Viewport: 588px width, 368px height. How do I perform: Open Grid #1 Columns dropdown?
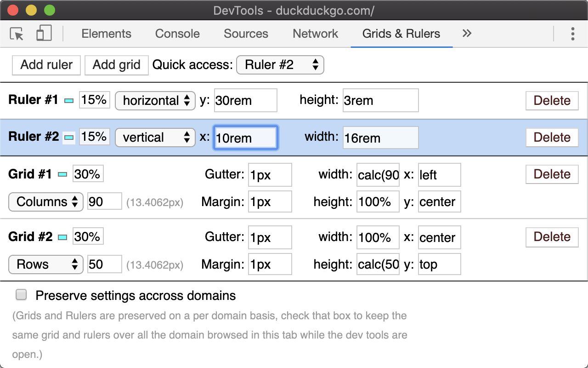(46, 202)
